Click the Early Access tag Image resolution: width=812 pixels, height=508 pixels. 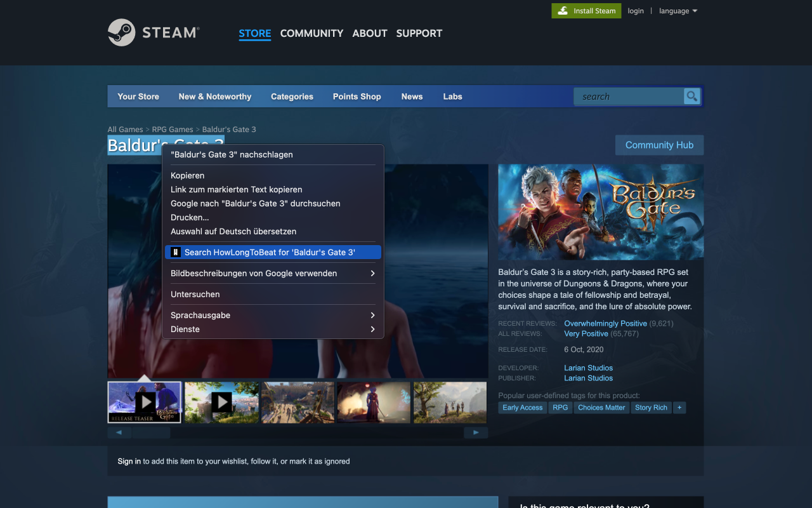click(x=523, y=408)
